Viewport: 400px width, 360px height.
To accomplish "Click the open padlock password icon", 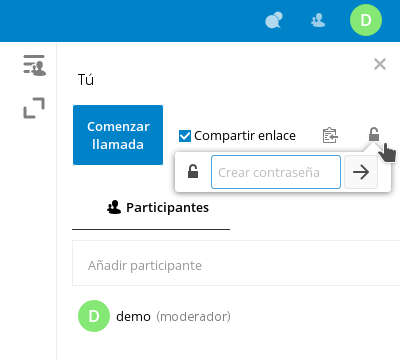I will point(374,134).
